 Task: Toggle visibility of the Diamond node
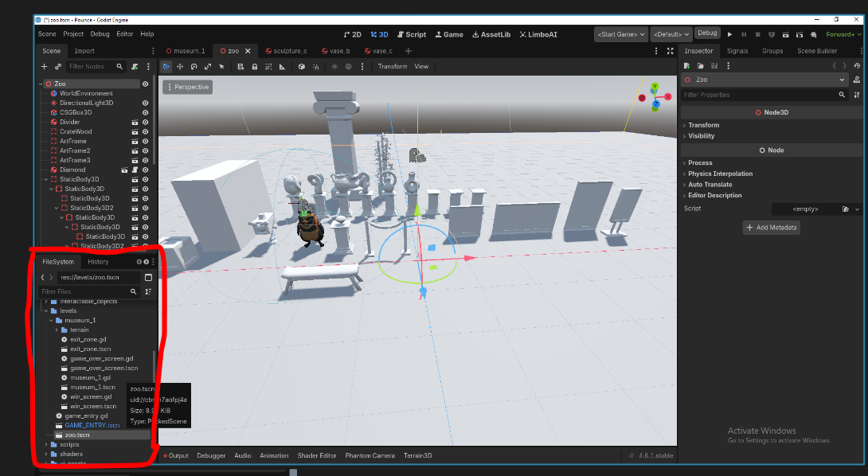pyautogui.click(x=146, y=170)
